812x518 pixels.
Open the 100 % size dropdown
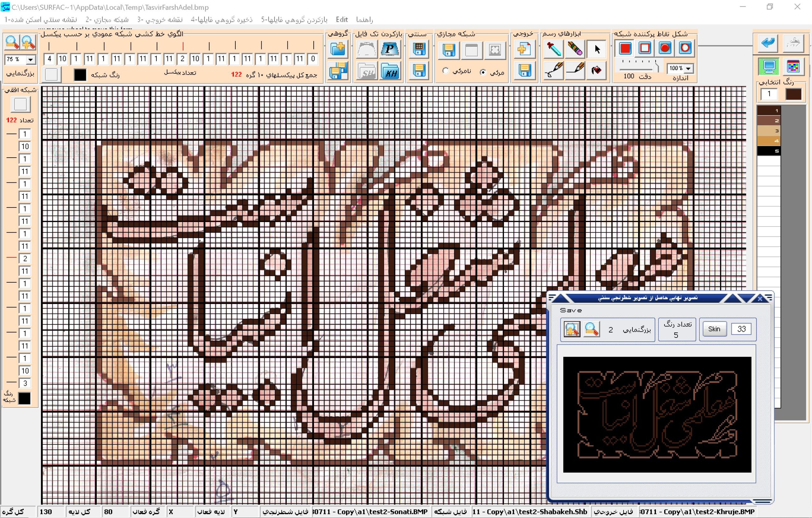(x=688, y=69)
